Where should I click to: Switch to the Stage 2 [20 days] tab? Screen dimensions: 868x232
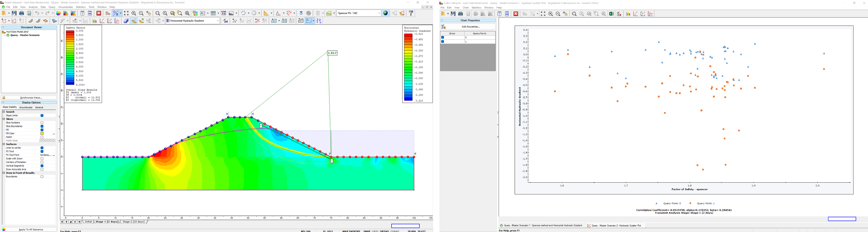(134, 222)
